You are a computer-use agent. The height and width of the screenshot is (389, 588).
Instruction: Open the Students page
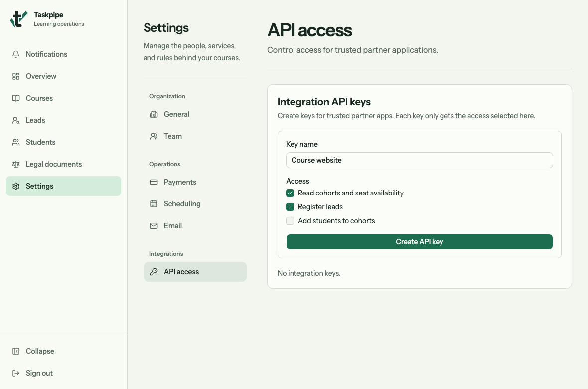coord(63,142)
